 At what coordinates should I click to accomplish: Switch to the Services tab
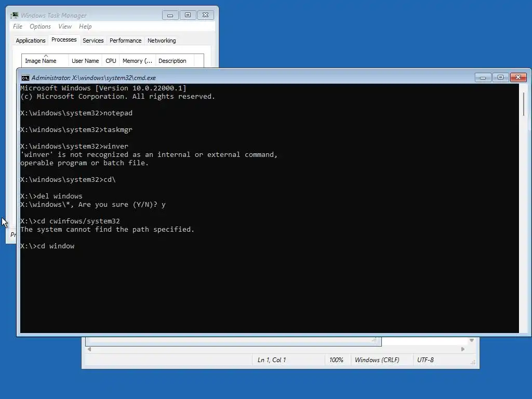tap(93, 41)
